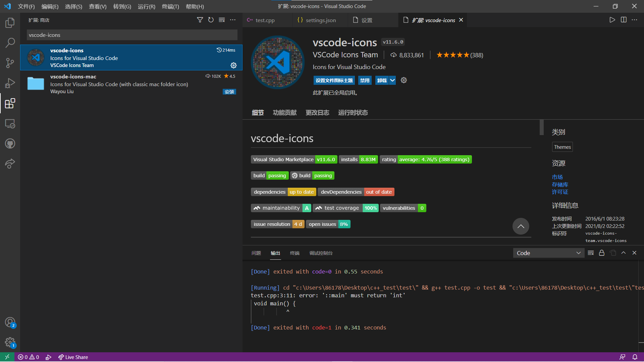The image size is (644, 362).
Task: Open output log file icon
Action: tap(613, 253)
